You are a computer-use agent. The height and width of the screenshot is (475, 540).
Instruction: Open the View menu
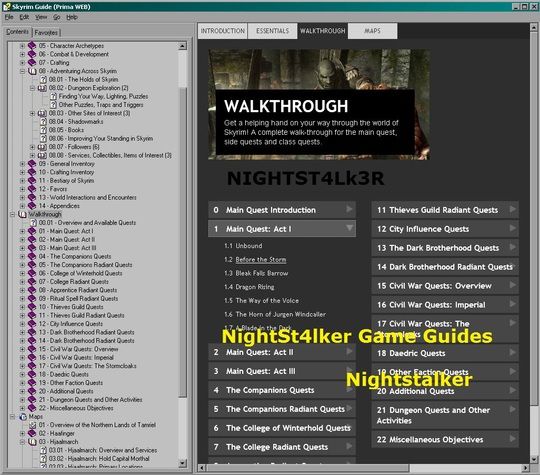(x=41, y=17)
